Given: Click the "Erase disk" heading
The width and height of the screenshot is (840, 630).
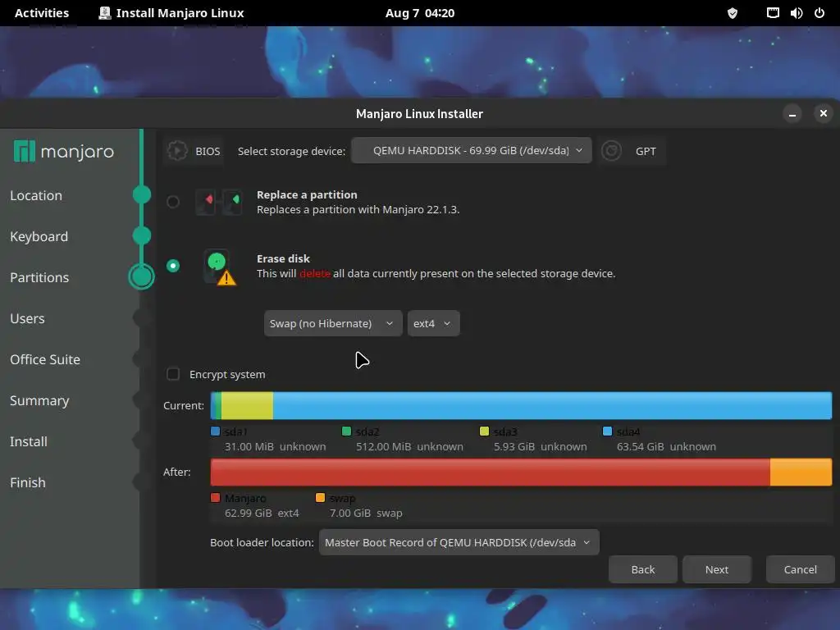Looking at the screenshot, I should (283, 258).
